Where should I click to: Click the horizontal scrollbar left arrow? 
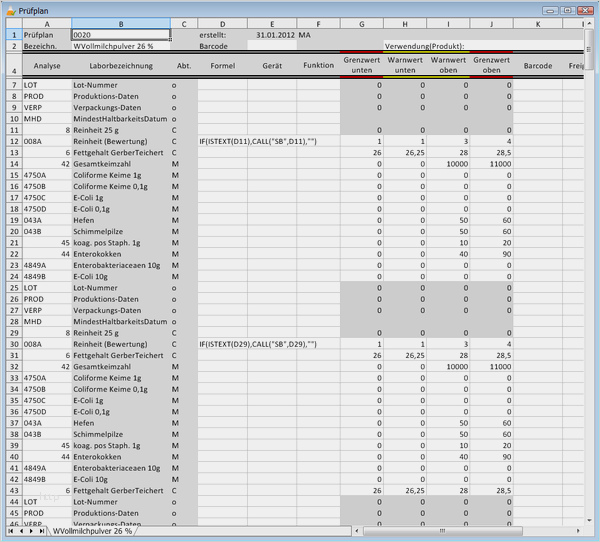point(357,531)
